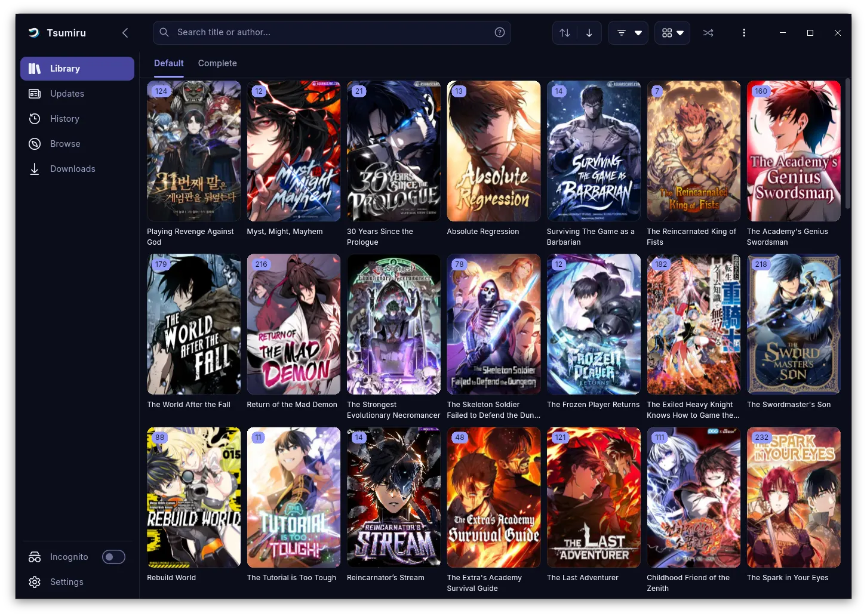
Task: Click the title text Childhood Friend of the Zenith
Action: (688, 583)
